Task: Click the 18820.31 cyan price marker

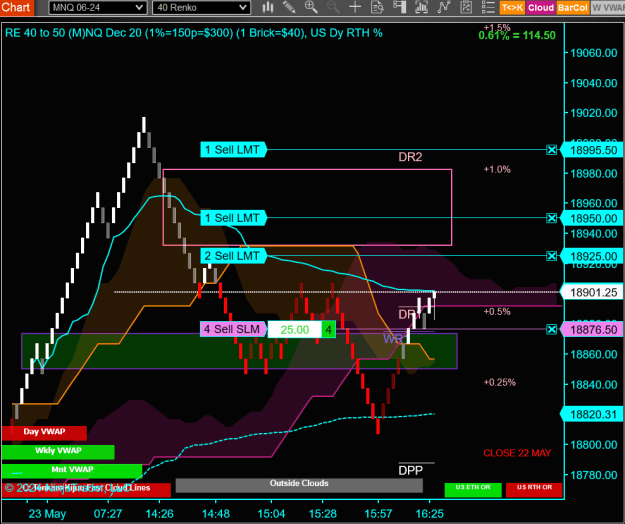Action: pos(593,414)
